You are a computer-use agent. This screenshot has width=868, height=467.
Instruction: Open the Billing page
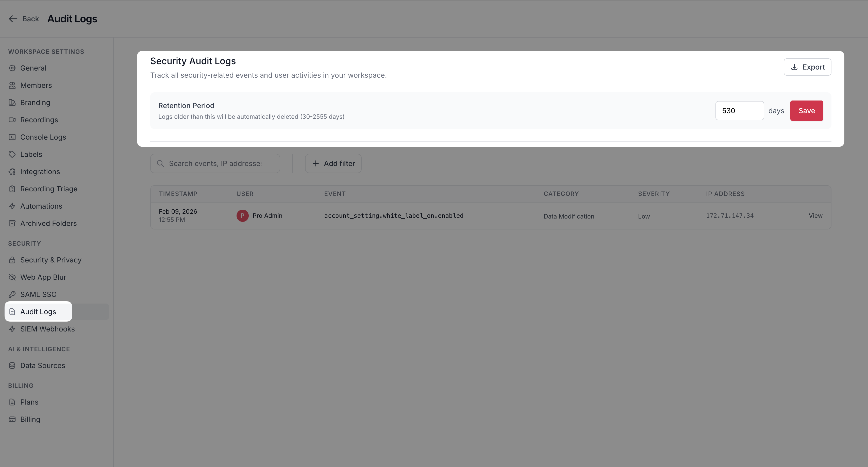(30, 419)
